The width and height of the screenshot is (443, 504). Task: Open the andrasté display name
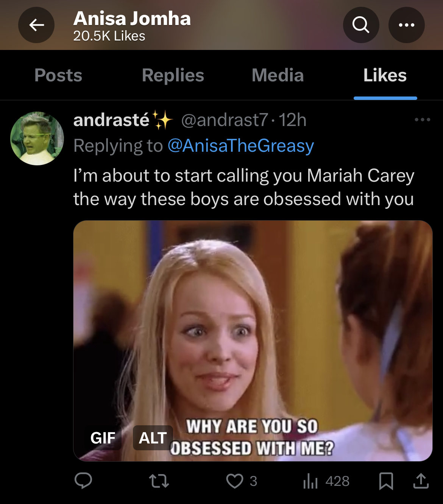click(111, 120)
